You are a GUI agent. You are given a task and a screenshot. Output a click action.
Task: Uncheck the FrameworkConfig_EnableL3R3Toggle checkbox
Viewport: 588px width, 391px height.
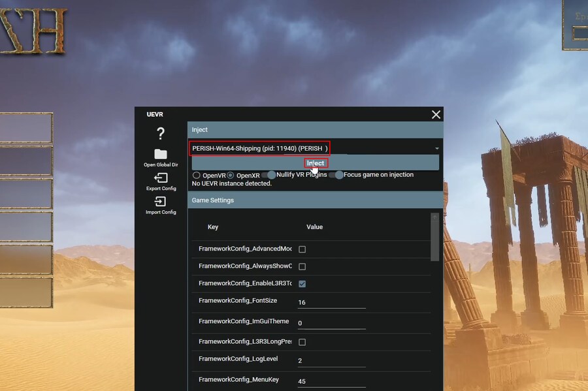302,284
